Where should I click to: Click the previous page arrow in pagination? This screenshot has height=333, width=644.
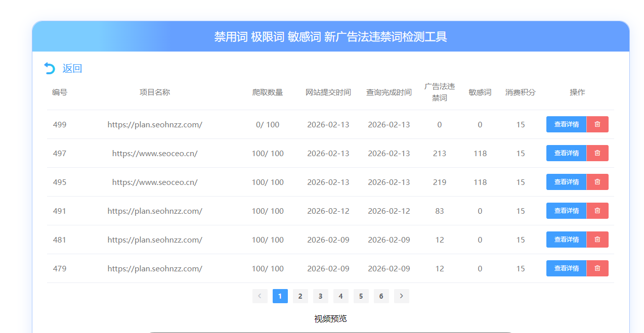(x=260, y=296)
